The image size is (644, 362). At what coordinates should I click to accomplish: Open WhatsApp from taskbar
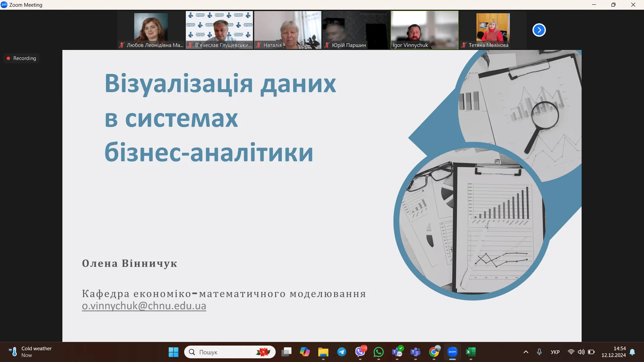[x=379, y=352]
